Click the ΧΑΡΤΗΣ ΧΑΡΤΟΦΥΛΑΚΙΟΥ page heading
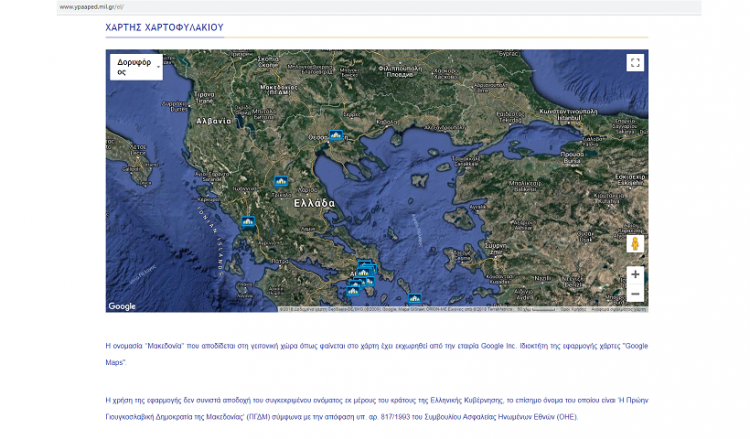 point(164,28)
